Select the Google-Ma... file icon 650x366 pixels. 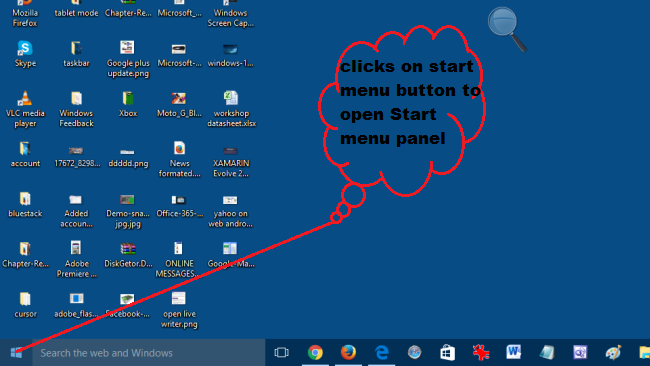(230, 255)
